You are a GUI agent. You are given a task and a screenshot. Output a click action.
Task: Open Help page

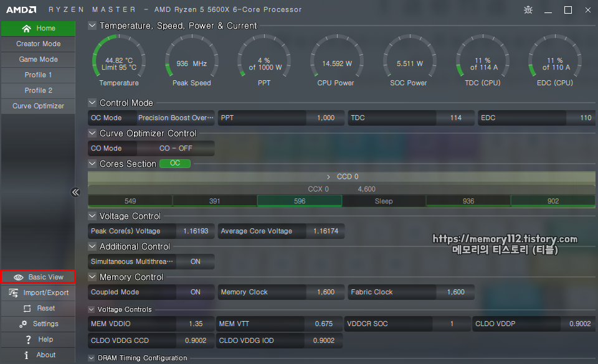tap(38, 340)
